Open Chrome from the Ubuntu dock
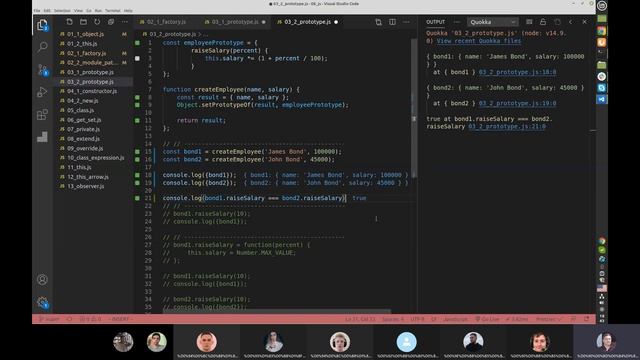Screen dimensions: 640x360 click(x=602, y=31)
